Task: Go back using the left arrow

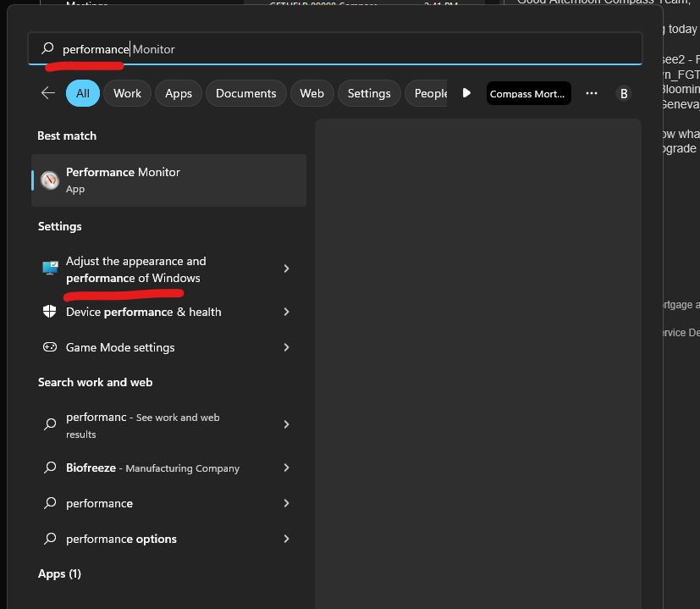Action: (x=48, y=93)
